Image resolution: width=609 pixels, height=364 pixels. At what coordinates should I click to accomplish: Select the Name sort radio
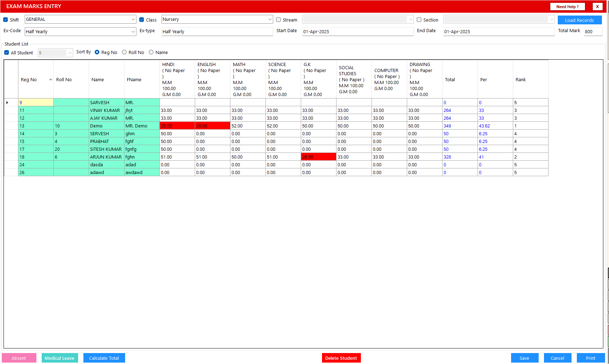coord(151,52)
